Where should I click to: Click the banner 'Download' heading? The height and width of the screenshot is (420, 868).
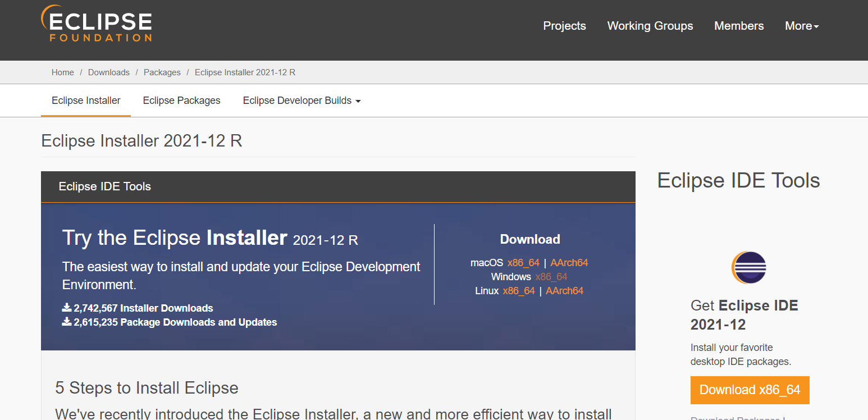click(530, 239)
